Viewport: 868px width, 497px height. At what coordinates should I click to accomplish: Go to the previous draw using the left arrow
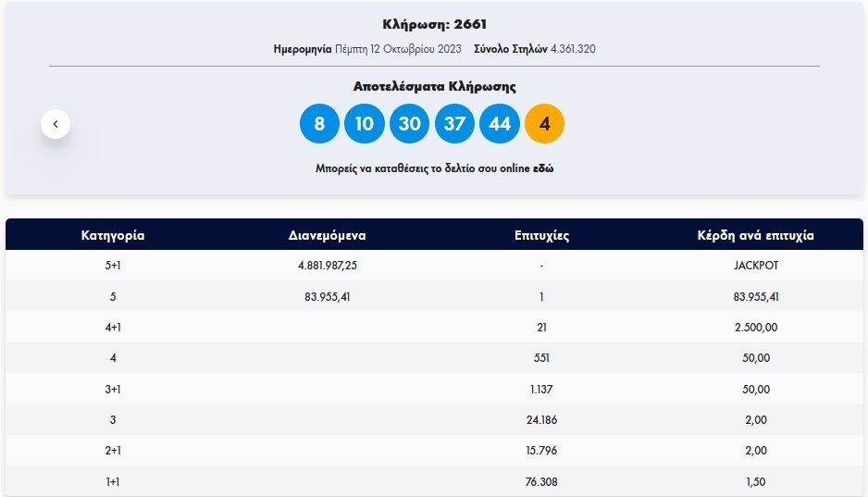click(56, 124)
